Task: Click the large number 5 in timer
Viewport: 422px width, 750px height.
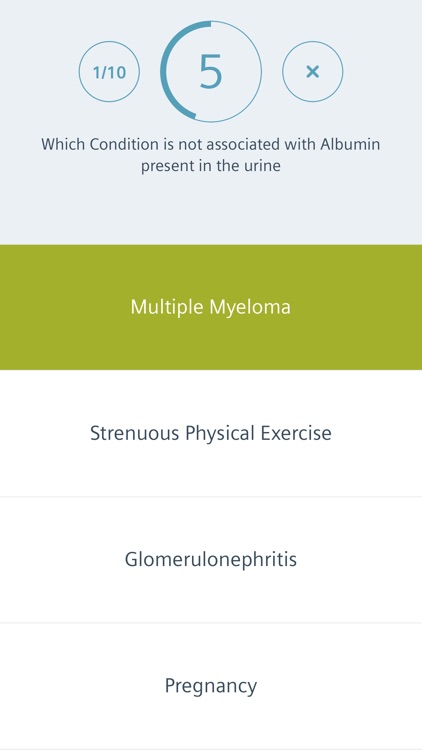Action: coord(211,72)
